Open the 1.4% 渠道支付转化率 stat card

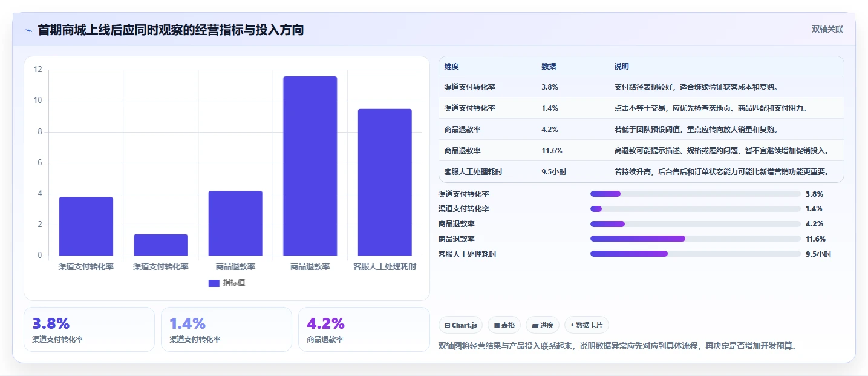pyautogui.click(x=226, y=329)
